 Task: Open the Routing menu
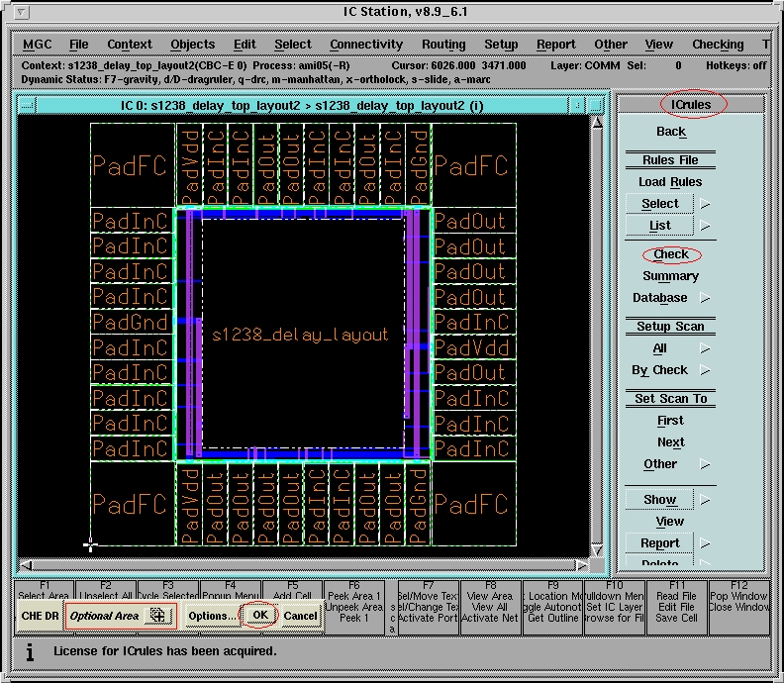[x=442, y=45]
